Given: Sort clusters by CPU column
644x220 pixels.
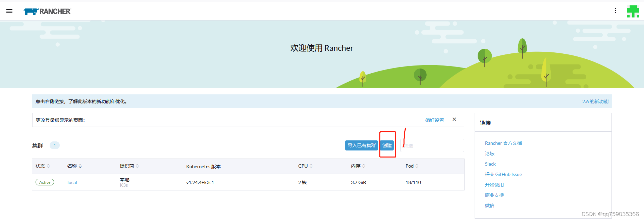Looking at the screenshot, I should 305,166.
